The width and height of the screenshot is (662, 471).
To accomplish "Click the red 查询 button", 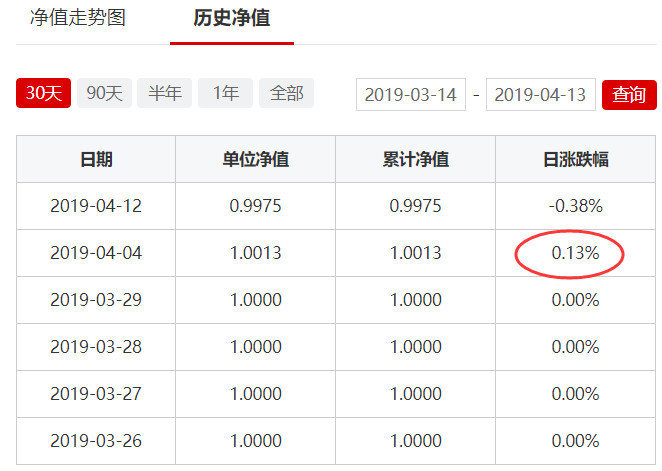I will (629, 95).
